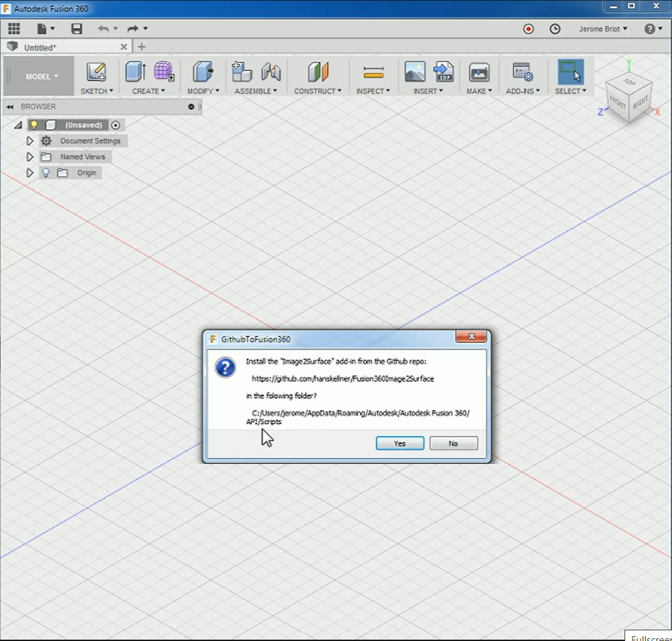The height and width of the screenshot is (641, 672).
Task: Click the BROWSER panel pin dot
Action: 191,107
